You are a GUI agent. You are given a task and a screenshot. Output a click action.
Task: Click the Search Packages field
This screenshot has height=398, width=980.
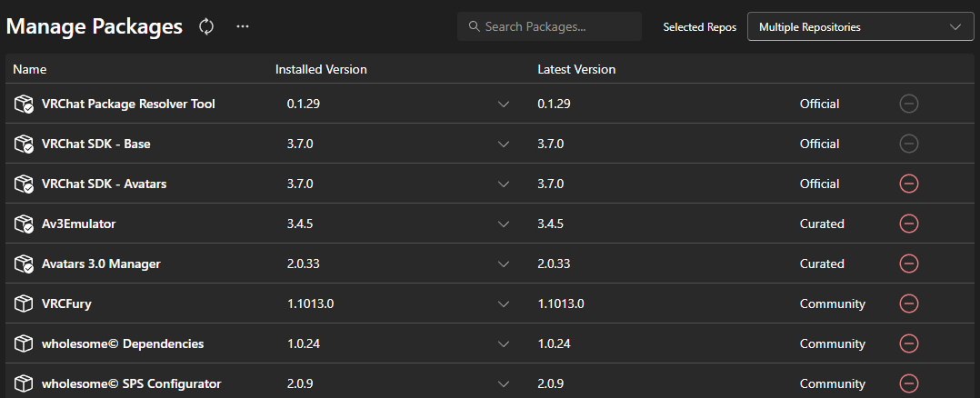(549, 27)
